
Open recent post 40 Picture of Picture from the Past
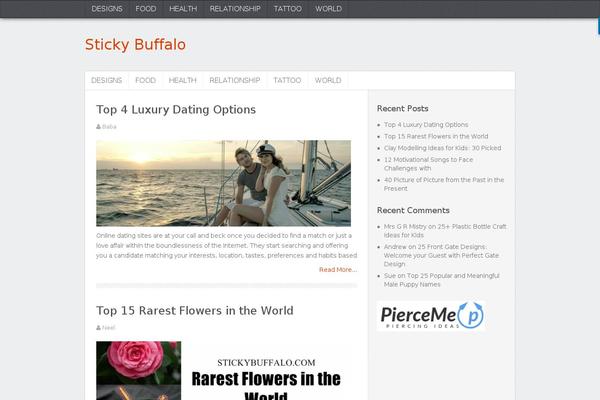click(x=444, y=184)
